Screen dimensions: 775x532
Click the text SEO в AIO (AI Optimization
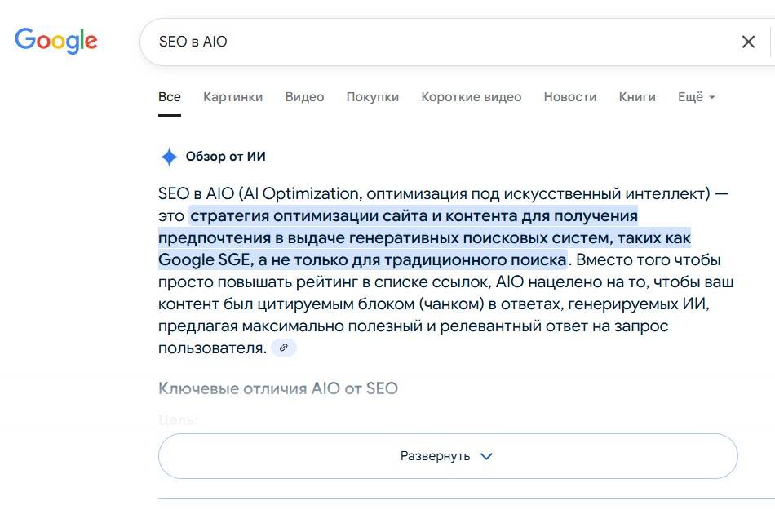tap(258, 194)
